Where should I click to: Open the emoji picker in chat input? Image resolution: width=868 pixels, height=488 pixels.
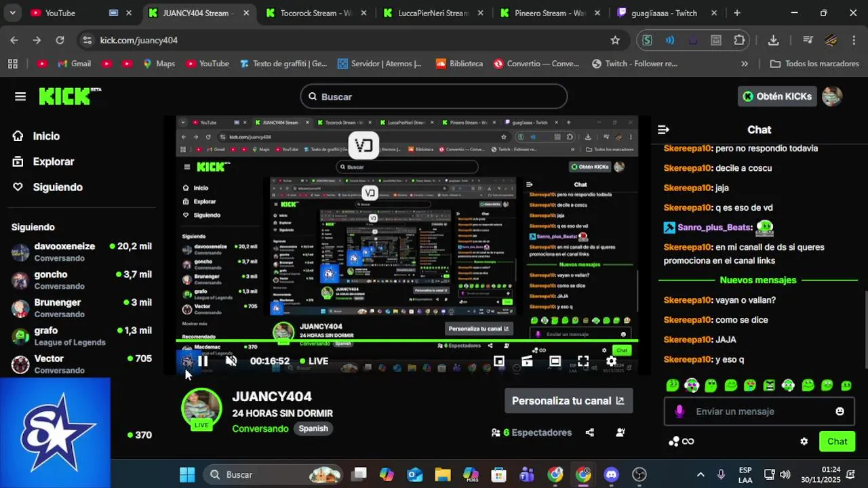coord(840,411)
